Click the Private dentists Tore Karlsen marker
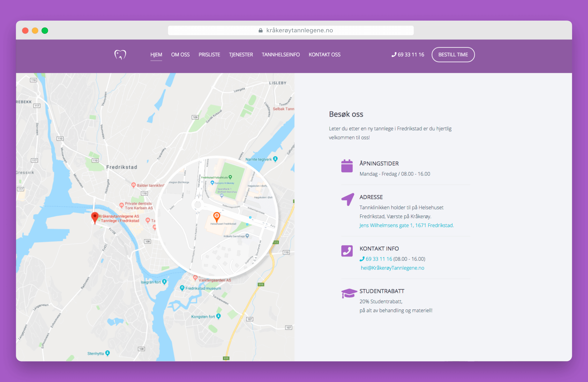The height and width of the screenshot is (382, 588). tap(121, 205)
